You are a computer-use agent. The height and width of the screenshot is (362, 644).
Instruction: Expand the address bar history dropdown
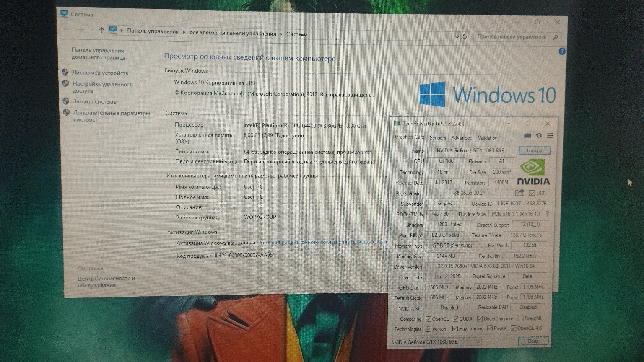457,37
